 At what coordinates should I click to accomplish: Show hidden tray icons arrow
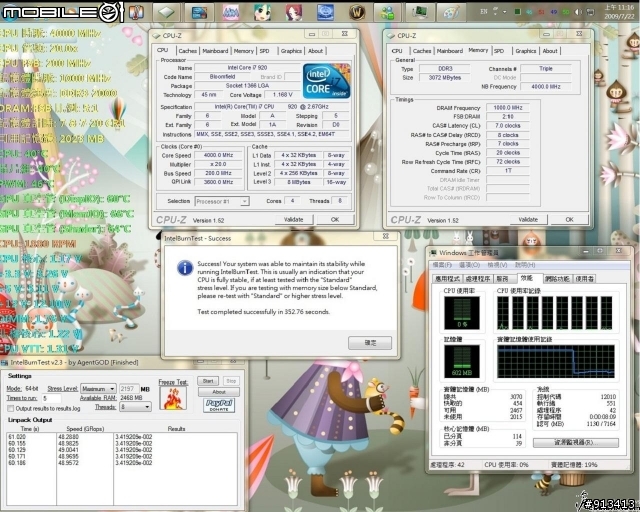[x=504, y=12]
